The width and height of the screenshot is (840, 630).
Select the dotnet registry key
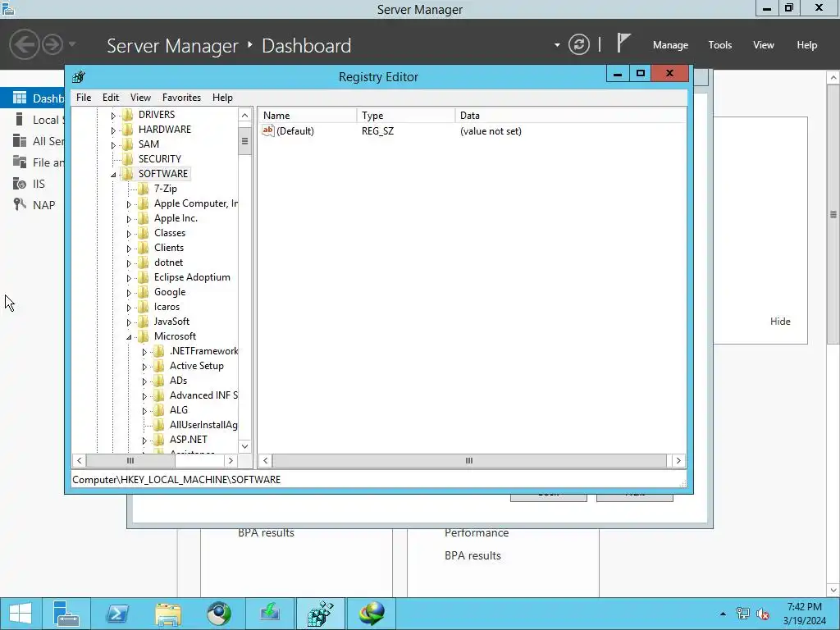pos(168,262)
